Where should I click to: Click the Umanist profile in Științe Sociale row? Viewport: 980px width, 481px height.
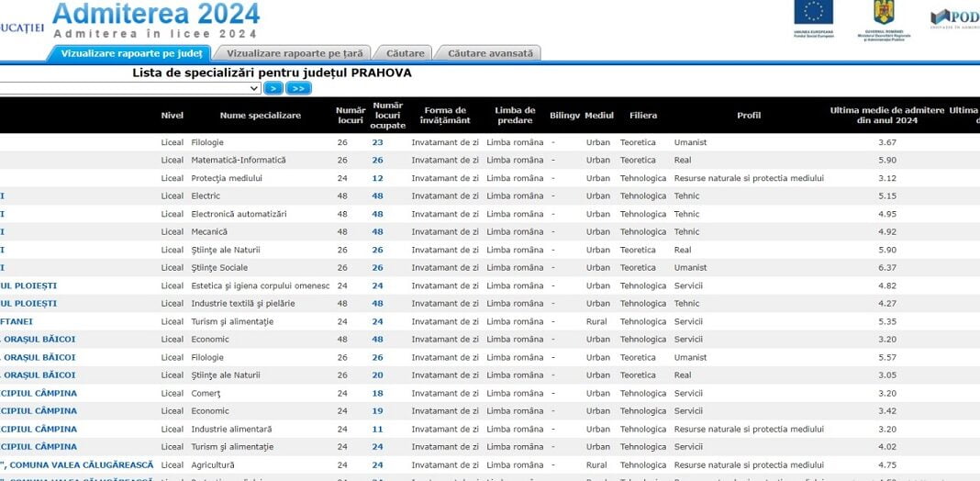tap(690, 268)
